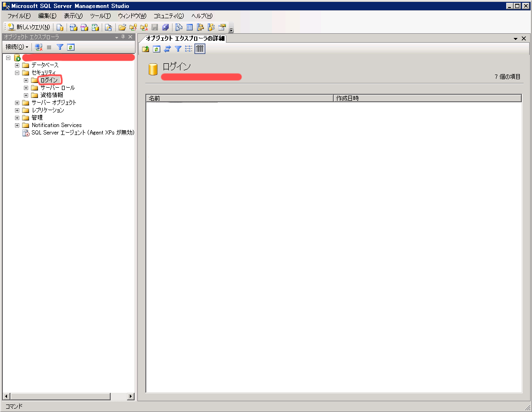Select the ログイン tree item

(50, 80)
